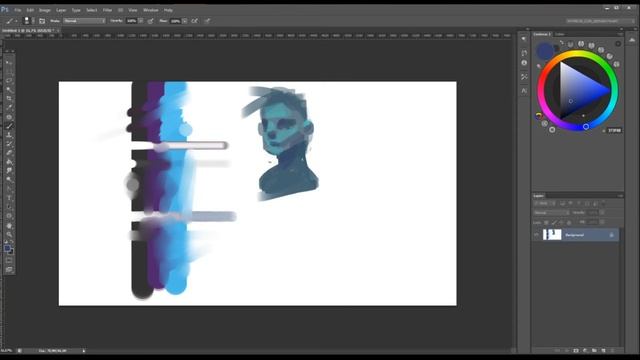The image size is (640, 360).
Task: Open the Image menu
Action: click(44, 10)
